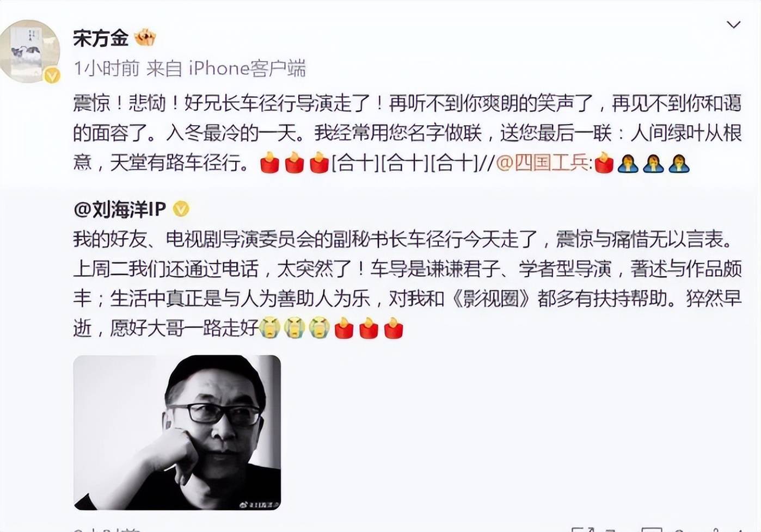Click the like icon at bottom edge
The image size is (761, 532).
click(719, 529)
